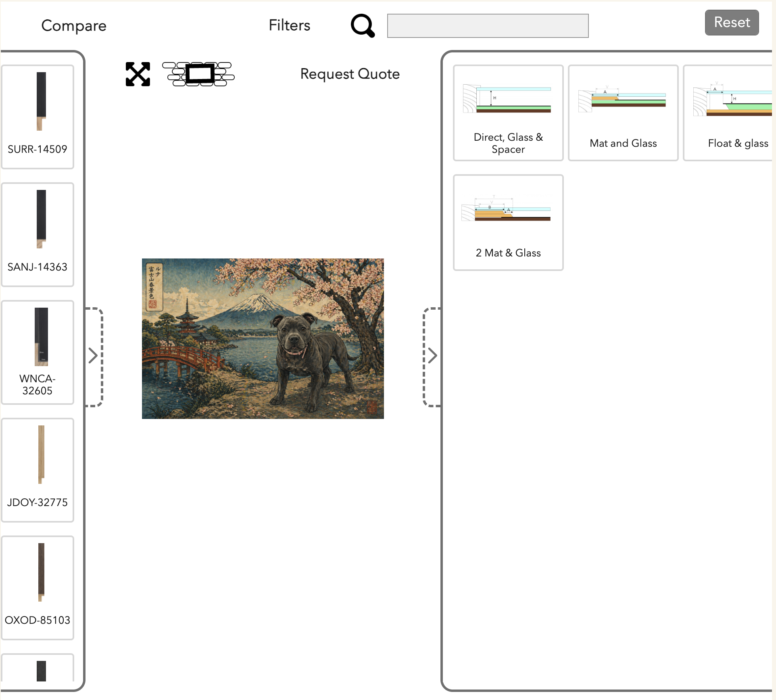Select the Mat and Glass diagram option

[623, 113]
